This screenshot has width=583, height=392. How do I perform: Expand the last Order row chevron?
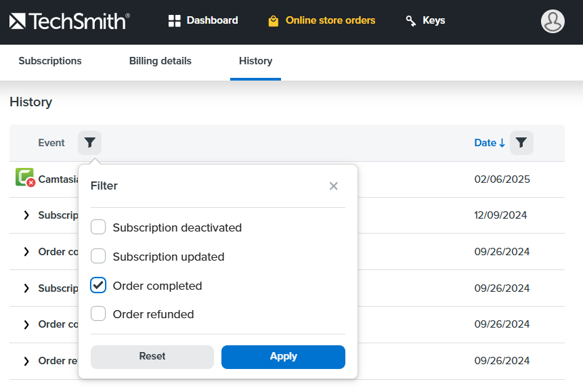pos(26,361)
